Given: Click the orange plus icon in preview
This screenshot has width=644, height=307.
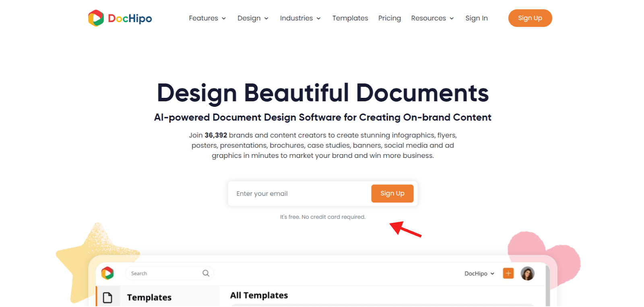Looking at the screenshot, I should [508, 273].
